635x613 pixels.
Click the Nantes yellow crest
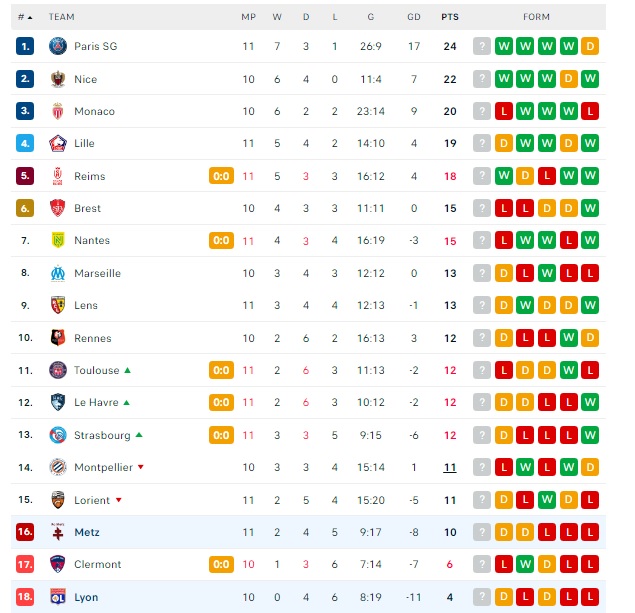tap(58, 241)
